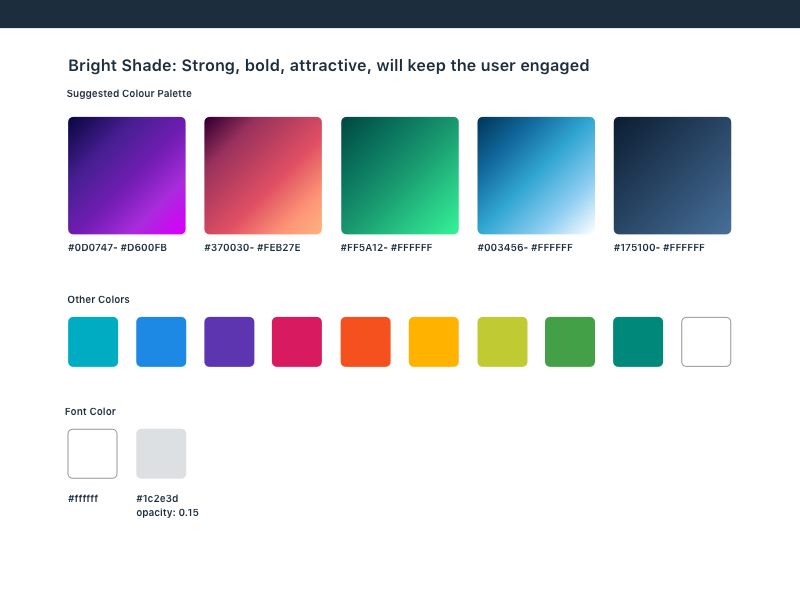Click the Bright Shade heading text
The height and width of the screenshot is (600, 800).
coord(328,66)
